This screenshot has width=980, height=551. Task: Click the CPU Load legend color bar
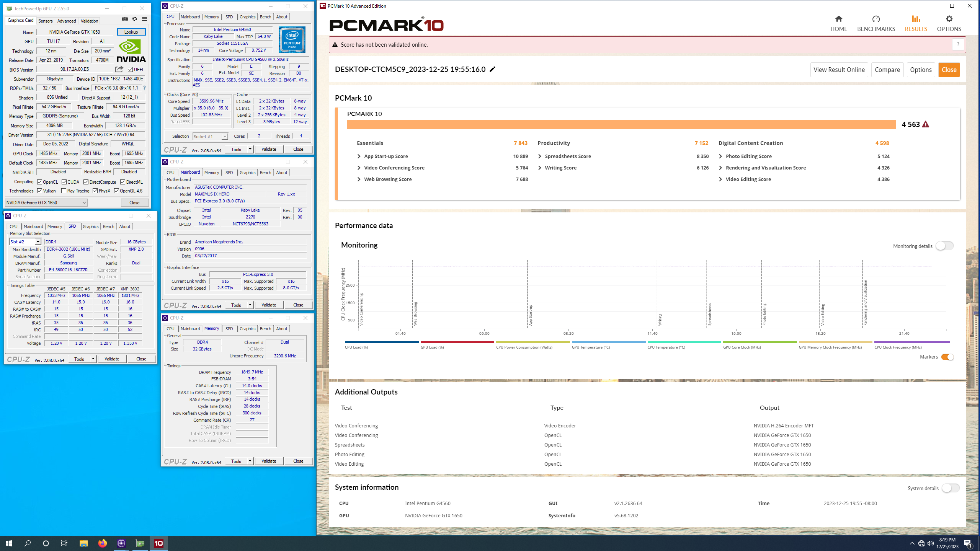(x=381, y=342)
